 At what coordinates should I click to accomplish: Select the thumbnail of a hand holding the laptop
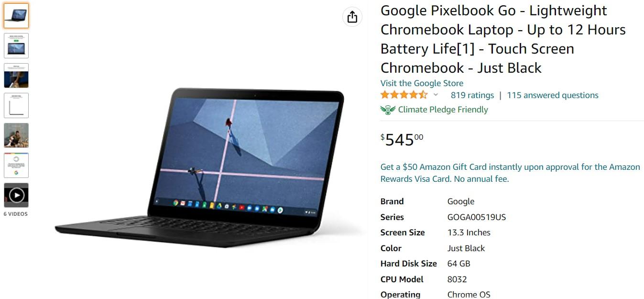tap(16, 76)
